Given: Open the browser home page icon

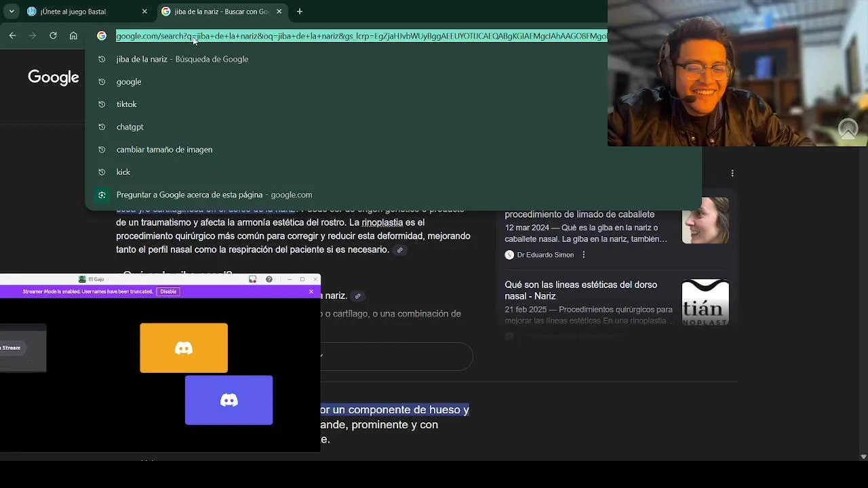Looking at the screenshot, I should click(73, 36).
